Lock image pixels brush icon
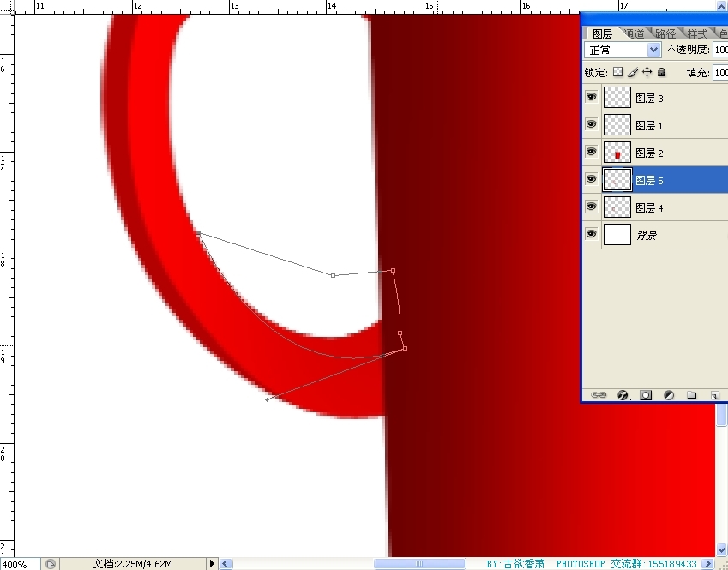The height and width of the screenshot is (570, 728). click(x=633, y=73)
